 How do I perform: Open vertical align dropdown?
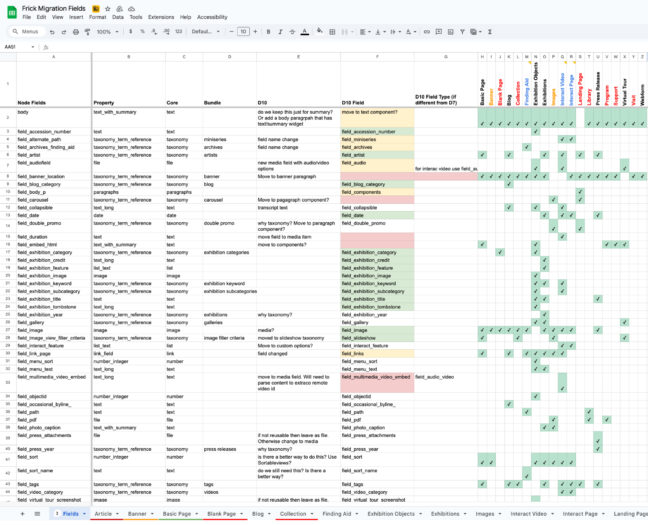click(379, 32)
